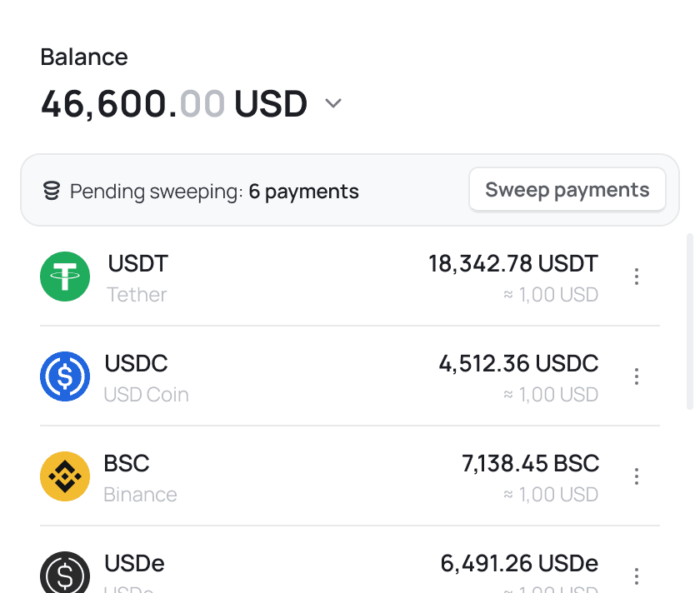Screen dimensions: 700x593
Task: Select the Binance BSC token icon
Action: pyautogui.click(x=64, y=476)
